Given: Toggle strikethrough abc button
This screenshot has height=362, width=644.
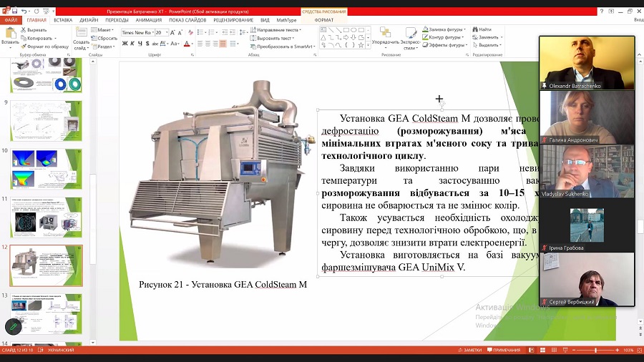Looking at the screenshot, I should [x=155, y=44].
